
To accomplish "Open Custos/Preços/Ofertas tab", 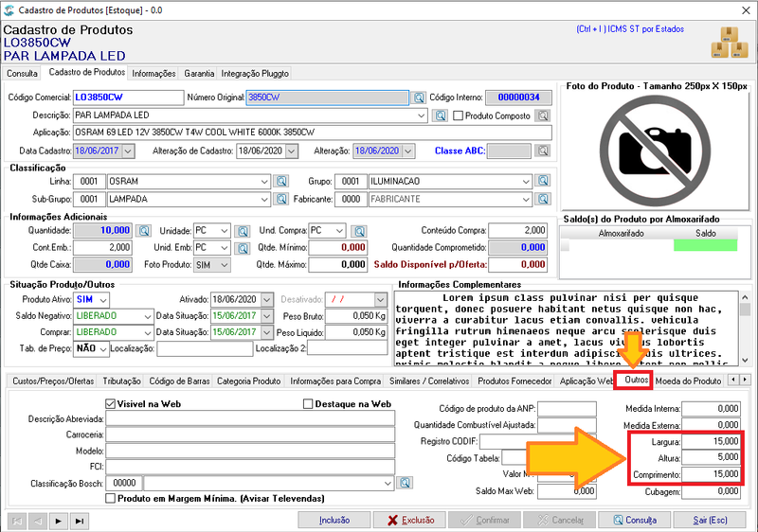I will tap(53, 381).
